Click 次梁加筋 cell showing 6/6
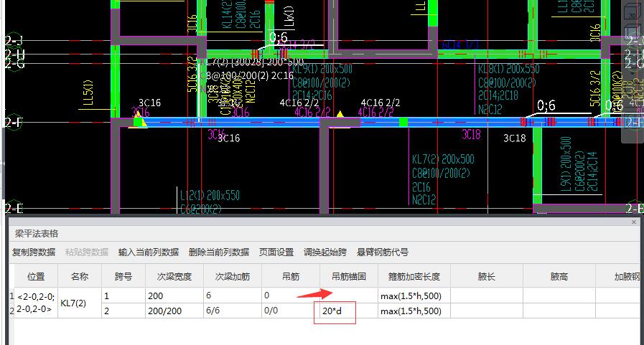644x345 pixels. click(x=233, y=311)
